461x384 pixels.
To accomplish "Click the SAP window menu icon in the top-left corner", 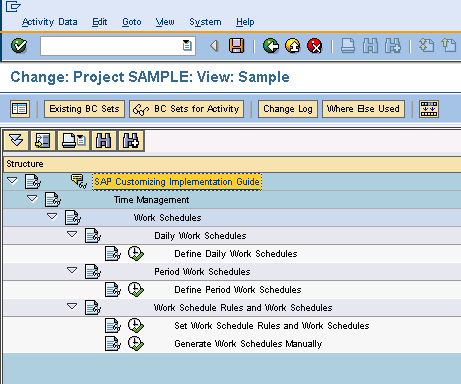I will [x=13, y=6].
